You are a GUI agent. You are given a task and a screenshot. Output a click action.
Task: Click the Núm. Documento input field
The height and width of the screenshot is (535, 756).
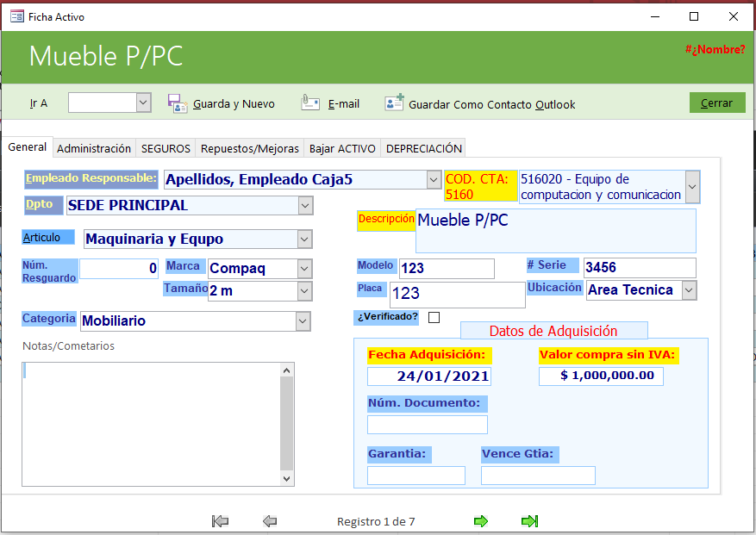pyautogui.click(x=427, y=425)
